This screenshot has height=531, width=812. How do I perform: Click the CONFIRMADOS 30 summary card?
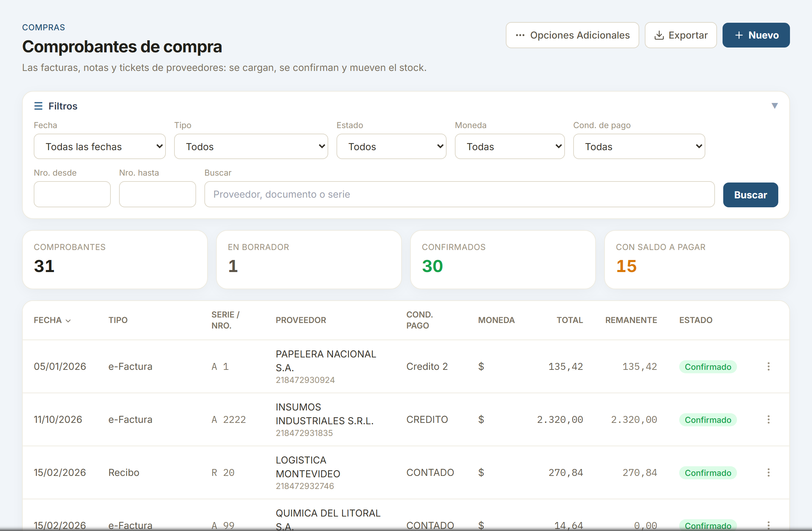503,260
